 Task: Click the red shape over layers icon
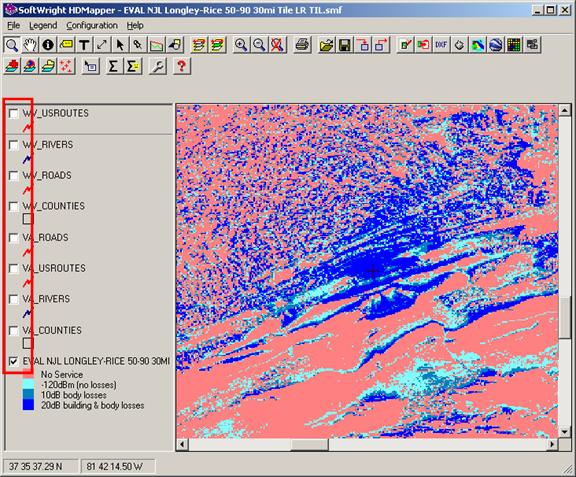pyautogui.click(x=12, y=67)
